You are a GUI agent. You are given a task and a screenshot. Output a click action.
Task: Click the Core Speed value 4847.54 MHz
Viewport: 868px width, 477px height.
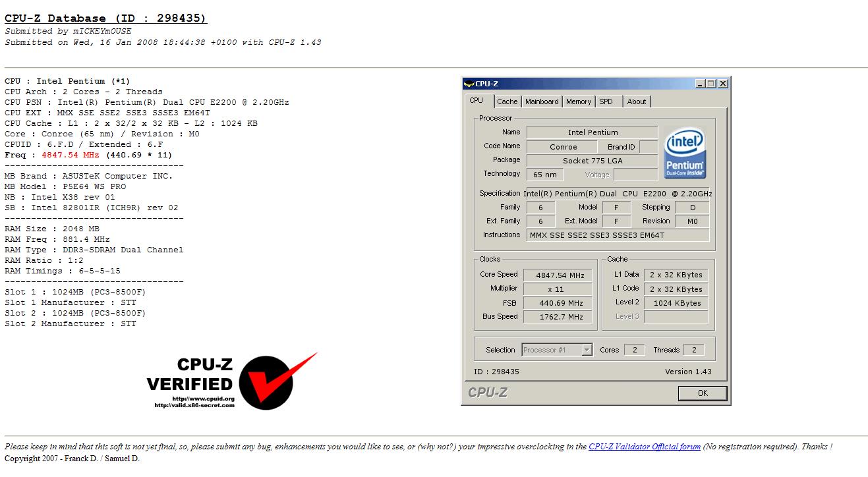(558, 275)
